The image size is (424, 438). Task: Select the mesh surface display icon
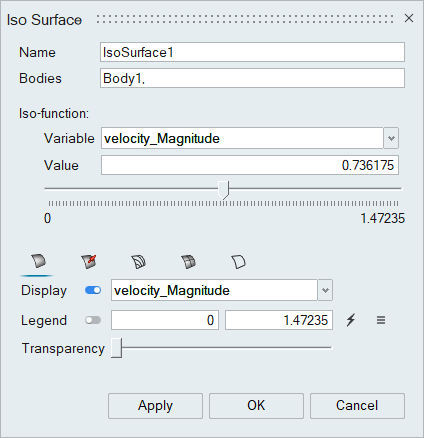pyautogui.click(x=189, y=262)
